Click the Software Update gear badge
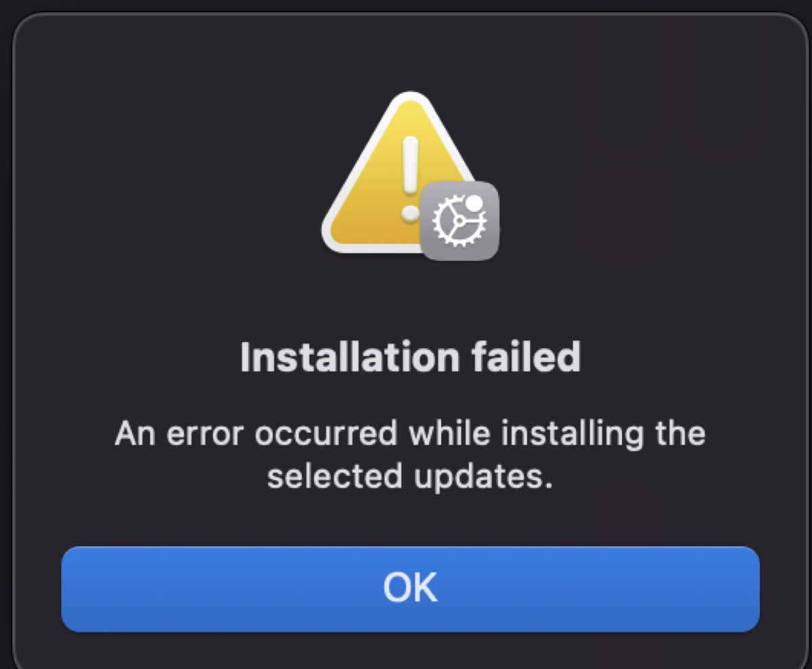This screenshot has width=812, height=669. coord(459,221)
